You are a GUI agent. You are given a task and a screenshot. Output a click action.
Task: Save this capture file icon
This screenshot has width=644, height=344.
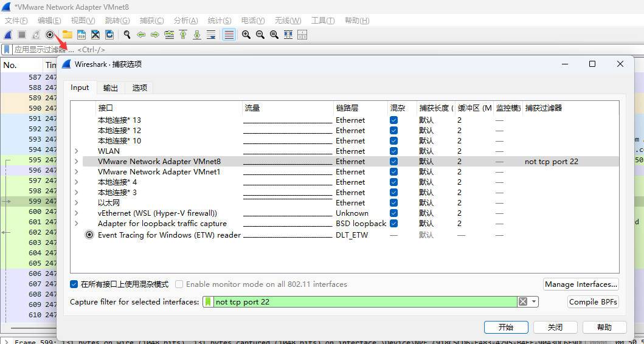tap(81, 35)
